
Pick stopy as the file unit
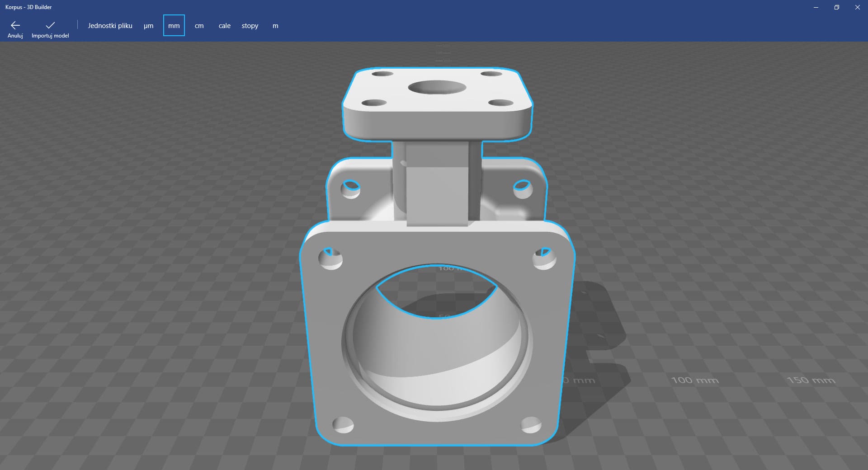tap(250, 26)
